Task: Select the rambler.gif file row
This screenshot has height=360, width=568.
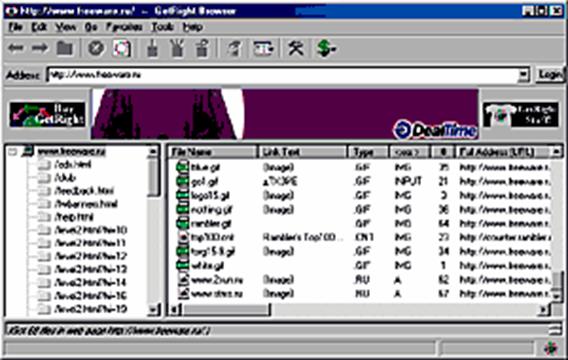Action: coord(360,223)
